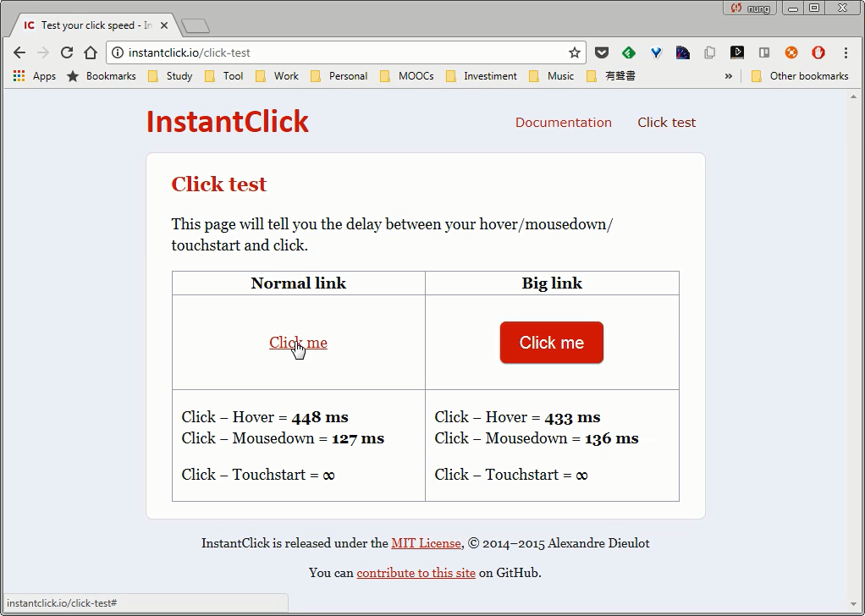Screen dimensions: 865x616
Task: Expand the Work bookmark folder
Action: (x=277, y=76)
